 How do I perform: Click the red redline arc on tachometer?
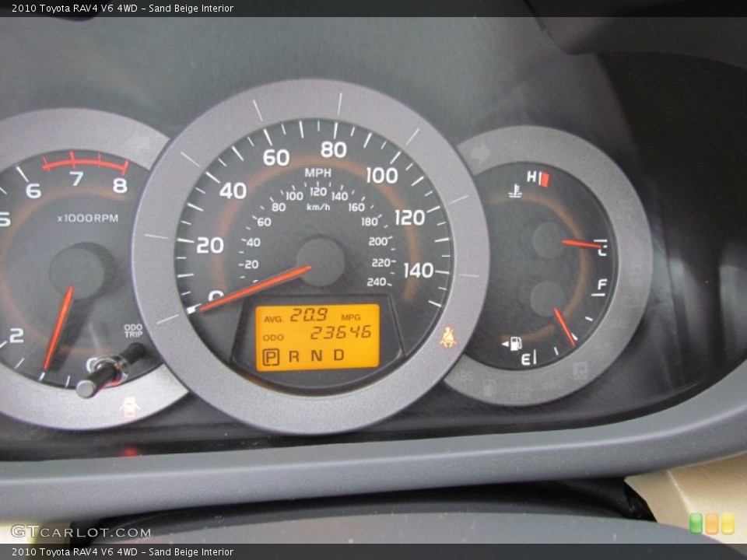[86, 163]
